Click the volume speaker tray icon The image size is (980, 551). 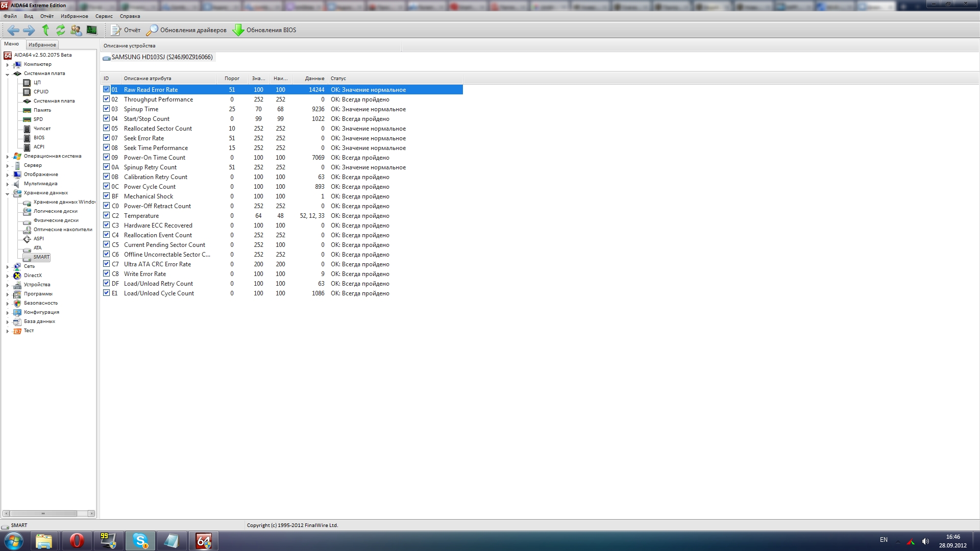click(x=925, y=541)
